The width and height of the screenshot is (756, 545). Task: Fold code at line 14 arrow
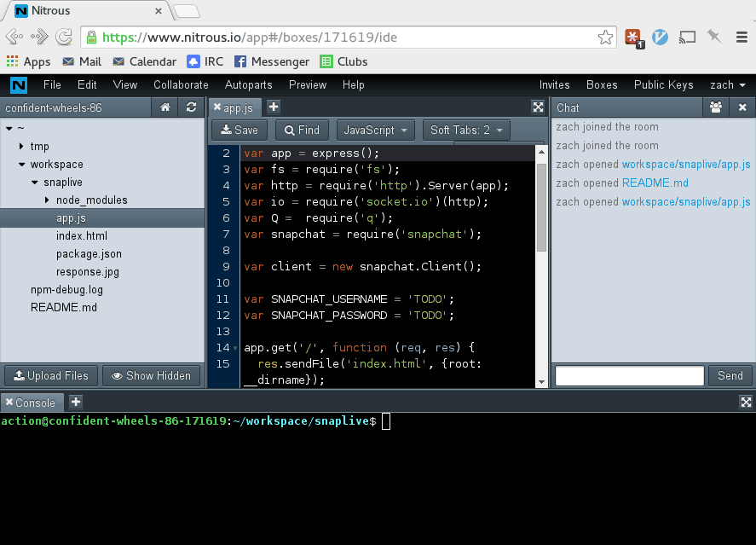click(x=234, y=348)
